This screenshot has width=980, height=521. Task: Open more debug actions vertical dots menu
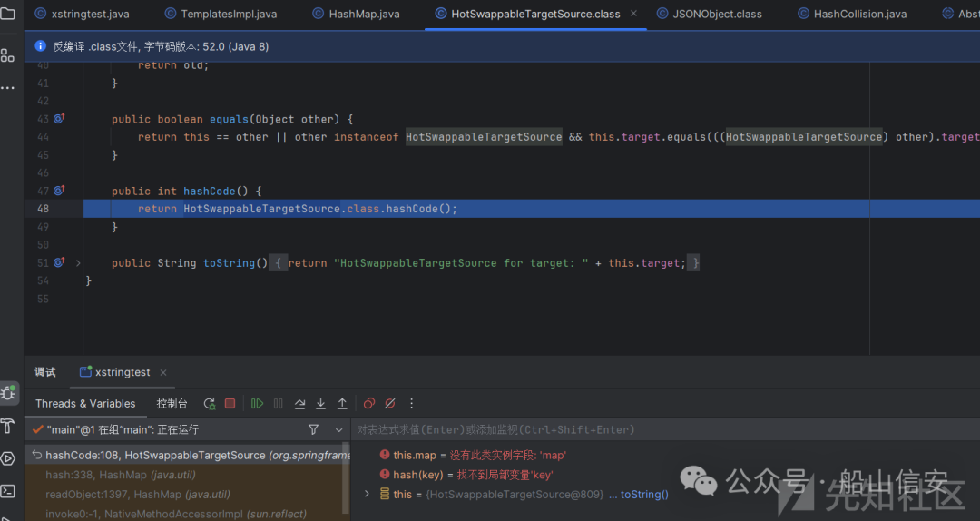[411, 403]
